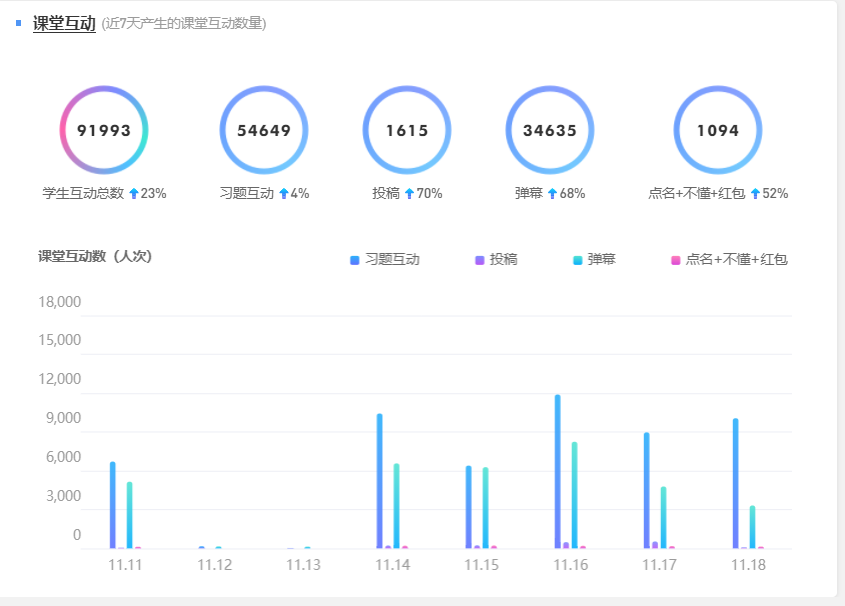Click the blue 习题互动 bar on 11.11

[113, 504]
